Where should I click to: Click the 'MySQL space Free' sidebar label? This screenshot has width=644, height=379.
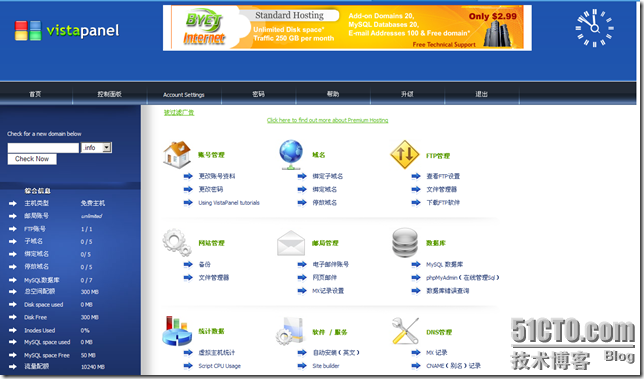[x=47, y=355]
